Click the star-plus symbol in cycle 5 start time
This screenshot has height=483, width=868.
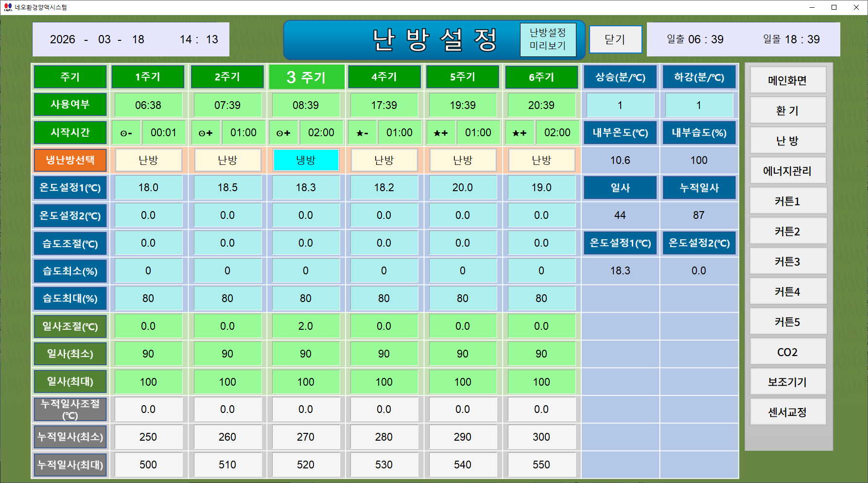441,133
